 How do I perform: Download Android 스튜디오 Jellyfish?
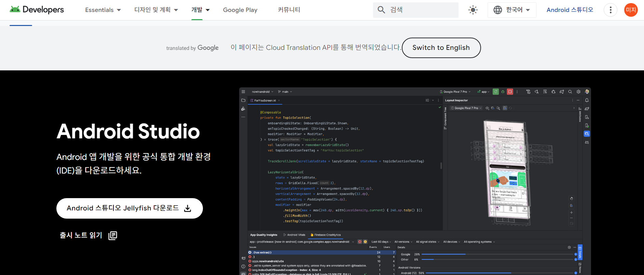coord(129,208)
